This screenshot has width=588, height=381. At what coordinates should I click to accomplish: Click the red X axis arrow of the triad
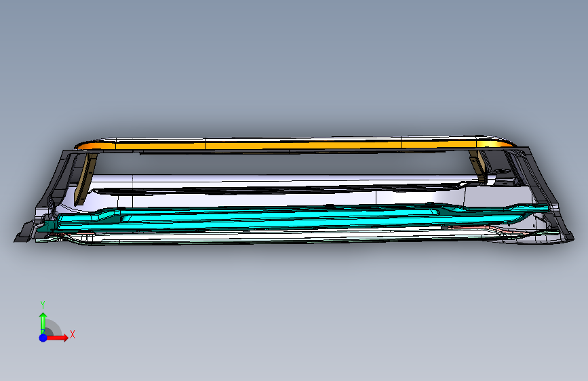58,338
